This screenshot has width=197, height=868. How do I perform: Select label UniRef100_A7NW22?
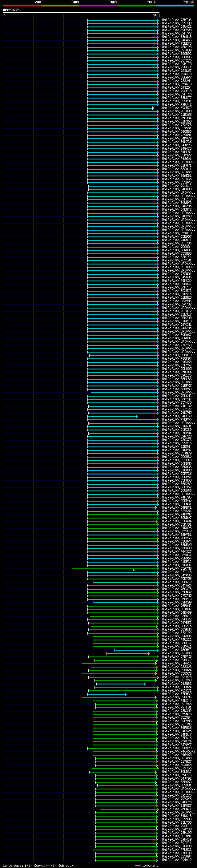coord(177,850)
